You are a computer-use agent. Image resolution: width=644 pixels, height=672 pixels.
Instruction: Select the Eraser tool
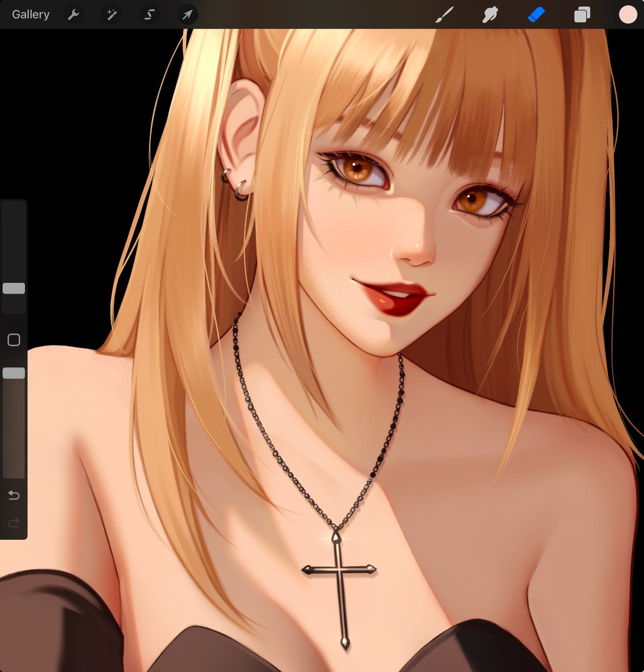click(x=536, y=15)
